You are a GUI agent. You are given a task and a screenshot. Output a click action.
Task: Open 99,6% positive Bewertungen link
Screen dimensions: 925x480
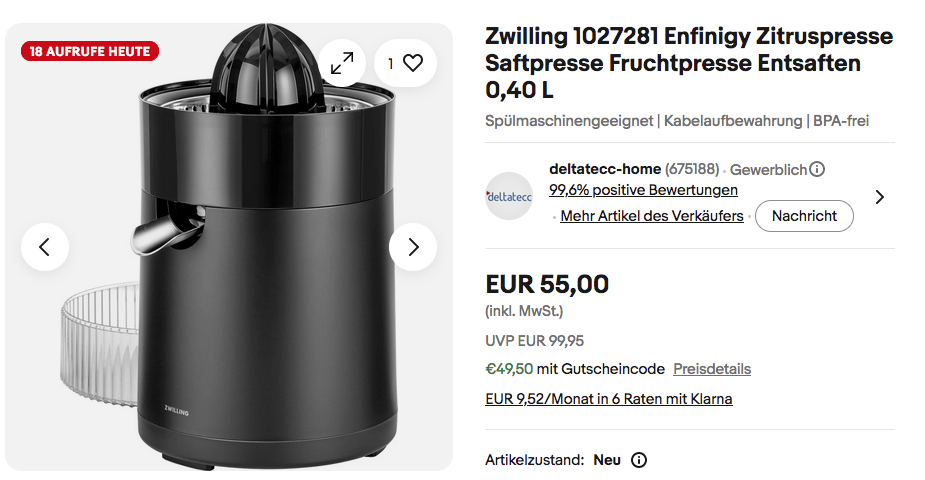[643, 190]
